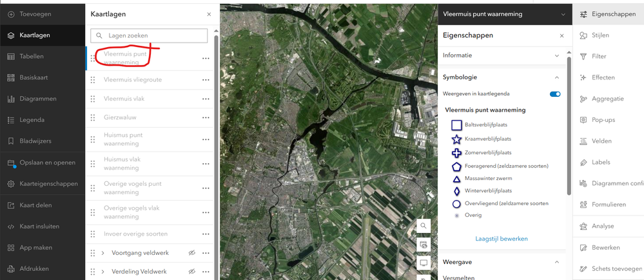644x280 pixels.
Task: Click the Kraamverblijfplaats star symbol
Action: pyautogui.click(x=456, y=139)
